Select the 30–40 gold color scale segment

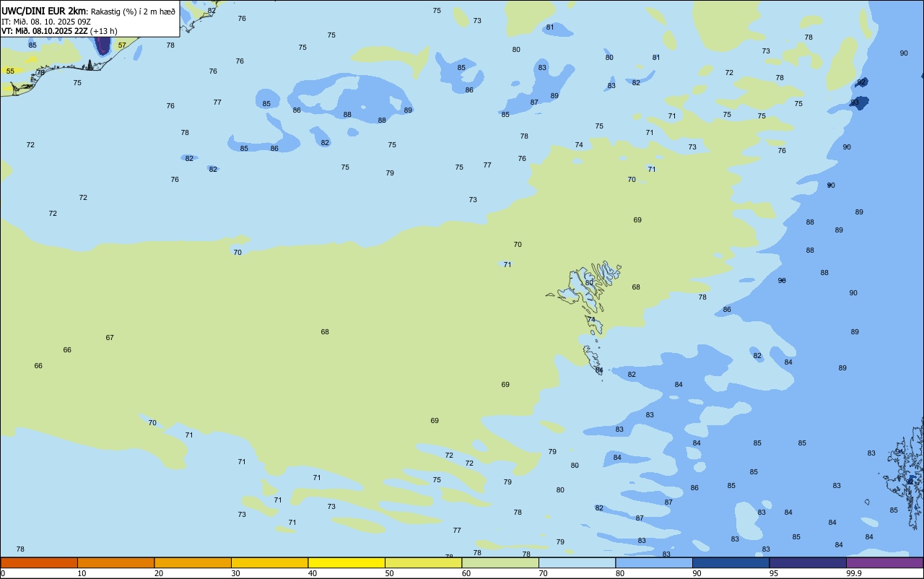click(x=269, y=562)
